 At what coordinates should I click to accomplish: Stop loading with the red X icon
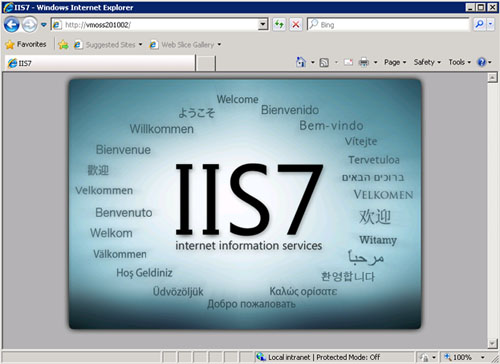click(296, 25)
